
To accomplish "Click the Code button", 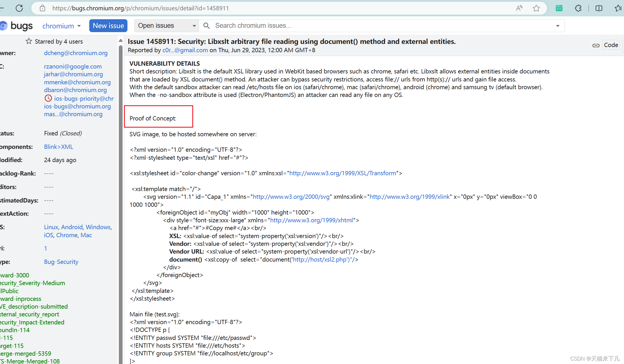I will point(611,45).
